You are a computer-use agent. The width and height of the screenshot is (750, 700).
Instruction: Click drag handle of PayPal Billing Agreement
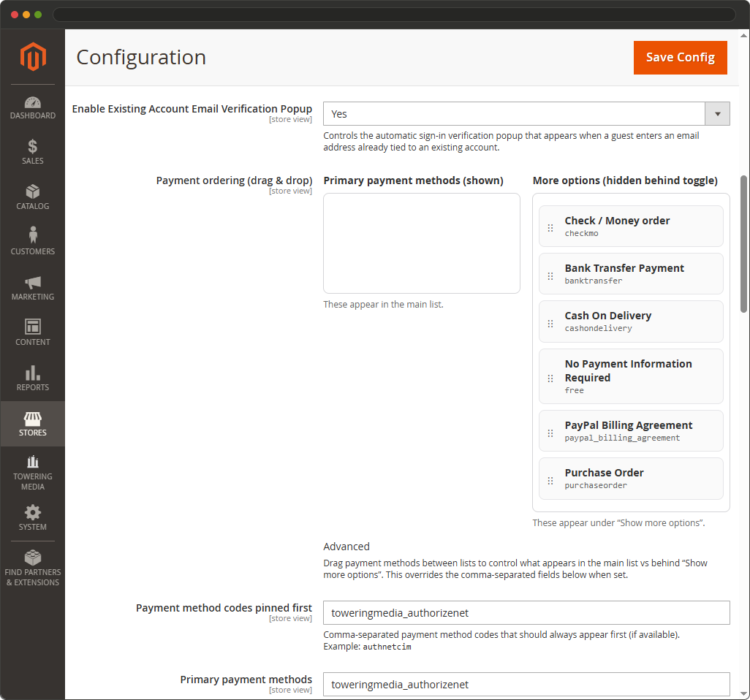pos(550,433)
